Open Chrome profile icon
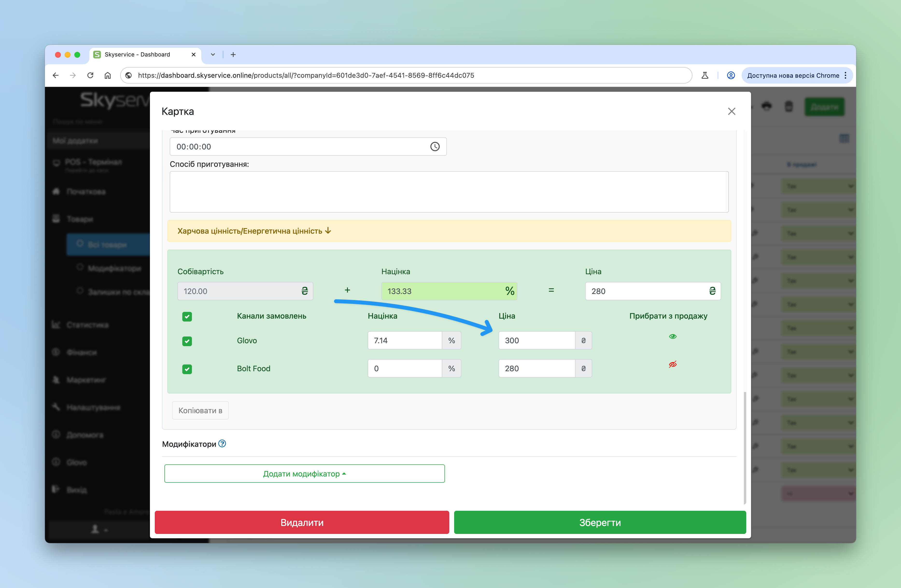The height and width of the screenshot is (588, 901). tap(731, 75)
